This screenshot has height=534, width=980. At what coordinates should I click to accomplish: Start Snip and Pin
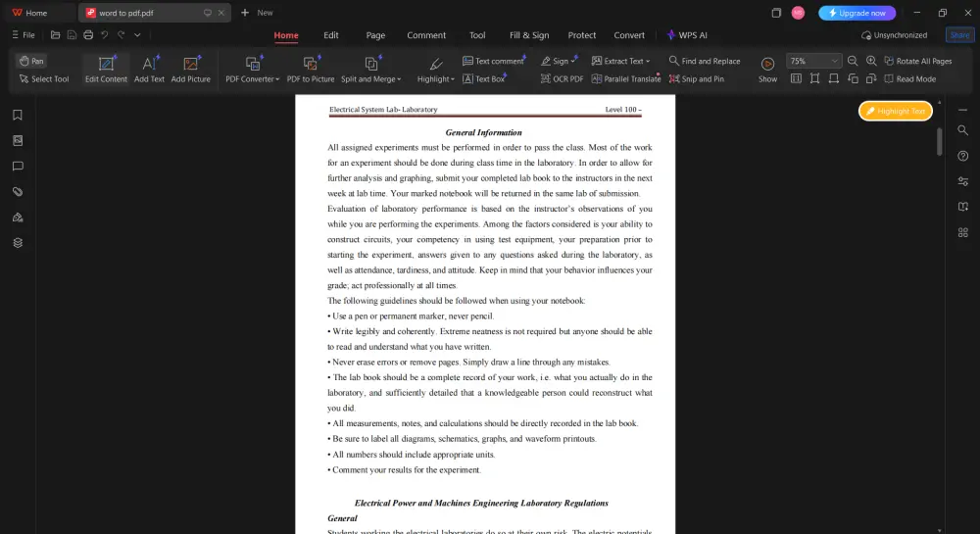coord(696,78)
